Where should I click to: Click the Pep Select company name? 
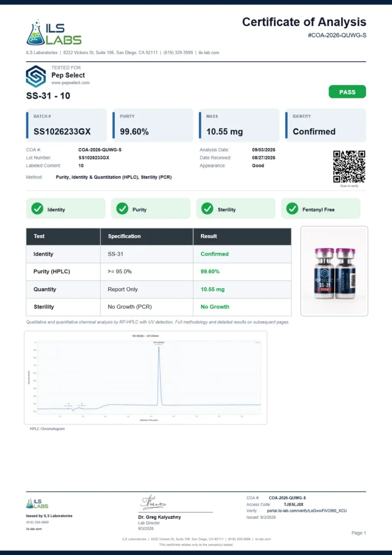68,75
